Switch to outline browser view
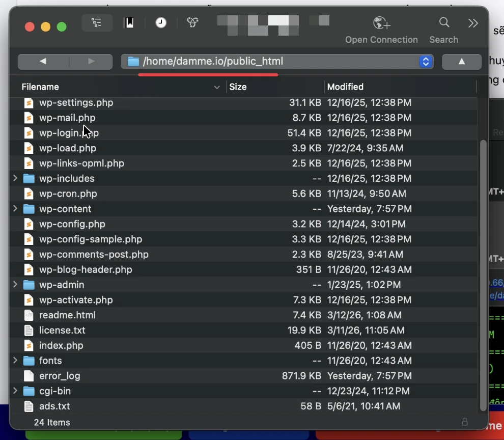504x440 pixels. [x=97, y=23]
